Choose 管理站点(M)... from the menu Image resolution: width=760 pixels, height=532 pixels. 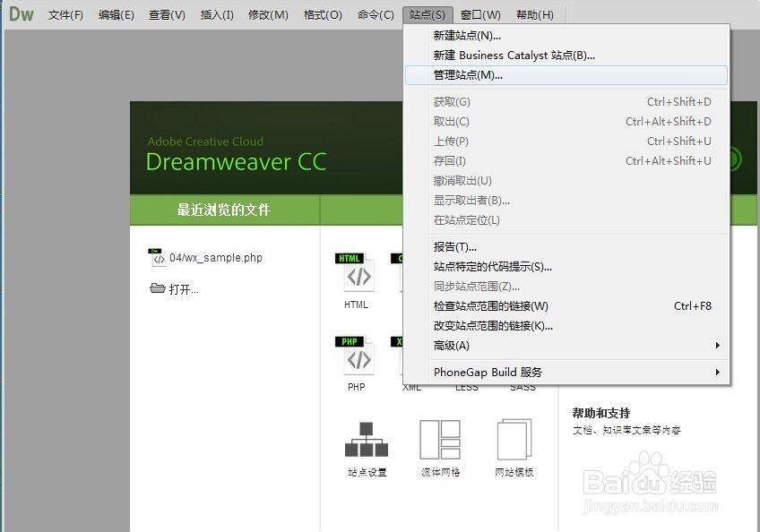(x=566, y=75)
